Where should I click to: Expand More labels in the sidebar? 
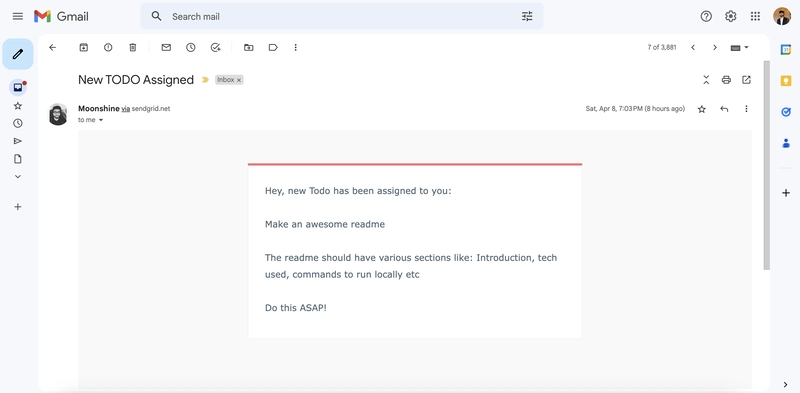pyautogui.click(x=18, y=177)
